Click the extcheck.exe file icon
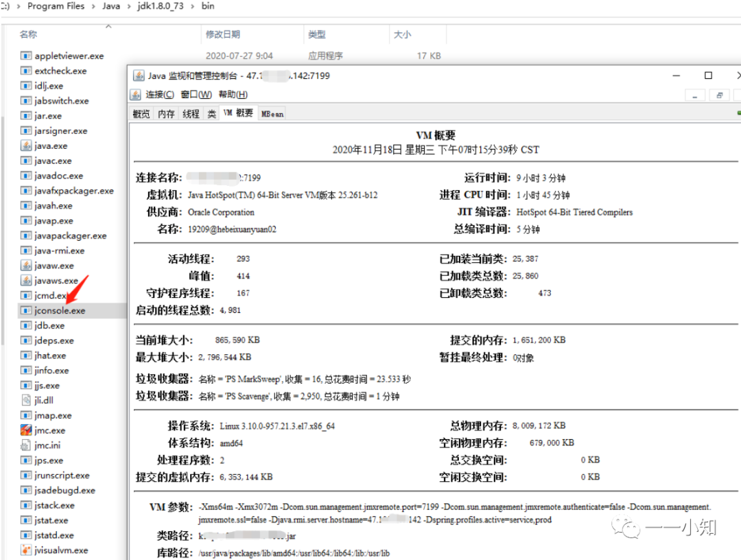Screen dimensions: 741x560 tap(26, 71)
